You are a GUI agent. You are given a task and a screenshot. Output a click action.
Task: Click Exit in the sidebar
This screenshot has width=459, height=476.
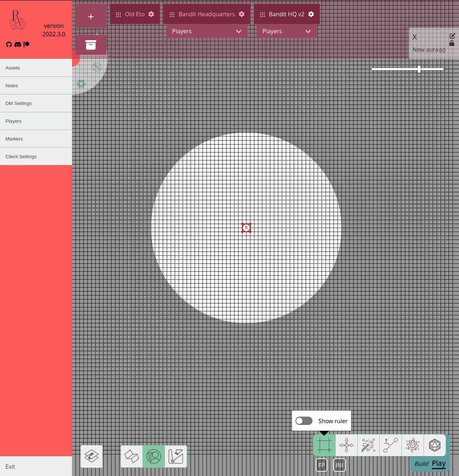[x=36, y=467]
